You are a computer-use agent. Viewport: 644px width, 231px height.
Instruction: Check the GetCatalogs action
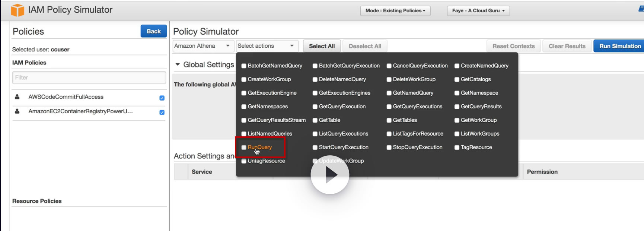457,79
